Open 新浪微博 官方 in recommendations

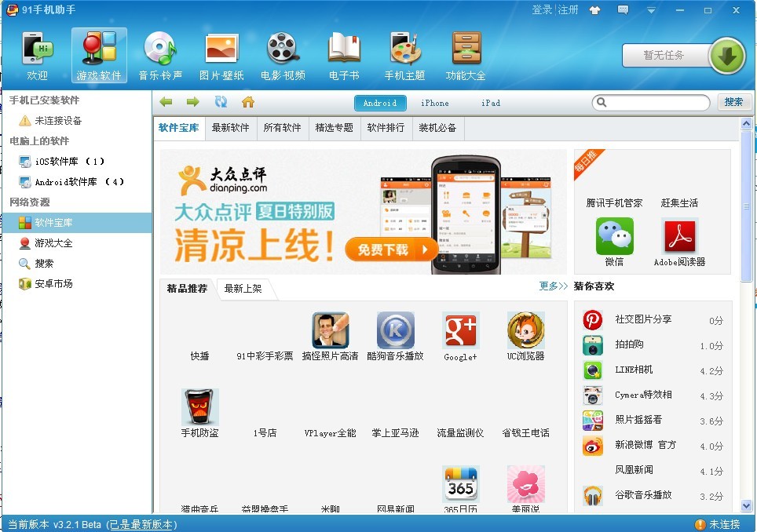coord(653,445)
